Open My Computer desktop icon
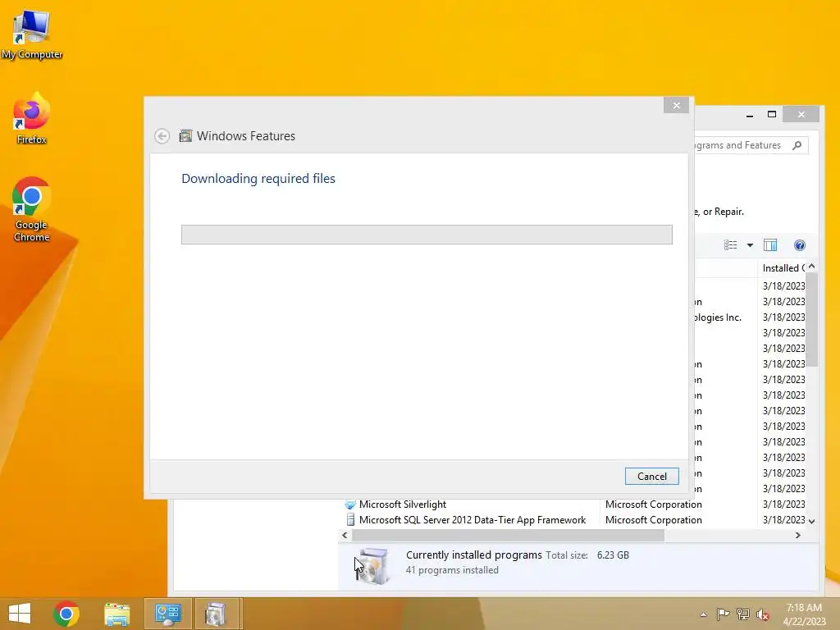Image resolution: width=840 pixels, height=630 pixels. point(32,34)
